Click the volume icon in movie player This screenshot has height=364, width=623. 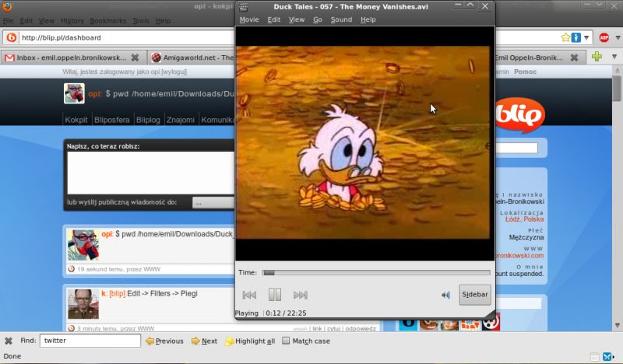(x=445, y=295)
